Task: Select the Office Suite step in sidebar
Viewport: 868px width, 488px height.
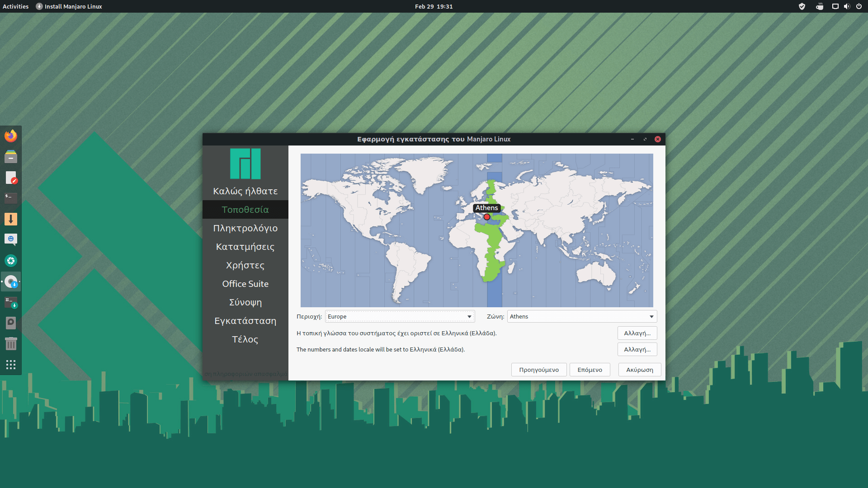Action: coord(245,284)
